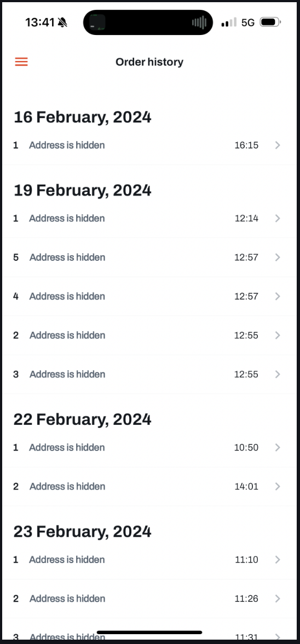Image resolution: width=300 pixels, height=644 pixels.
Task: Open order 3 on 19 February
Action: [x=149, y=374]
